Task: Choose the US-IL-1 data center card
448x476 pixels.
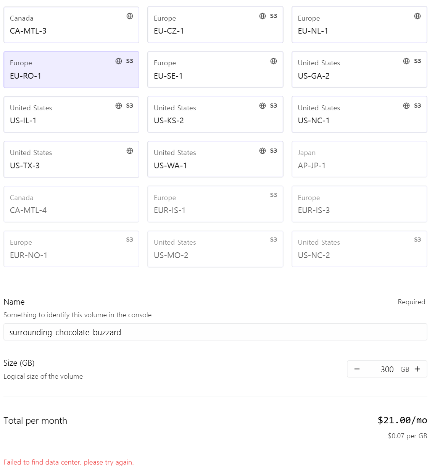Action: point(71,115)
